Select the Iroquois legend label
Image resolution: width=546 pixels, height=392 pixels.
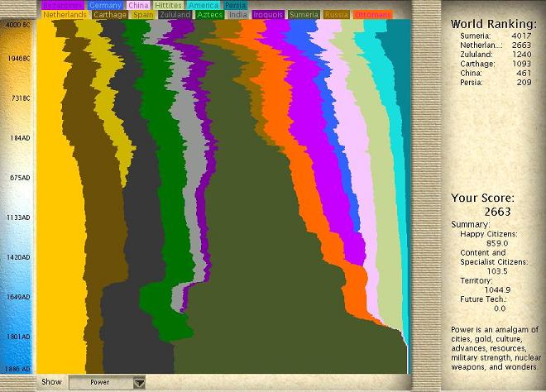click(268, 15)
